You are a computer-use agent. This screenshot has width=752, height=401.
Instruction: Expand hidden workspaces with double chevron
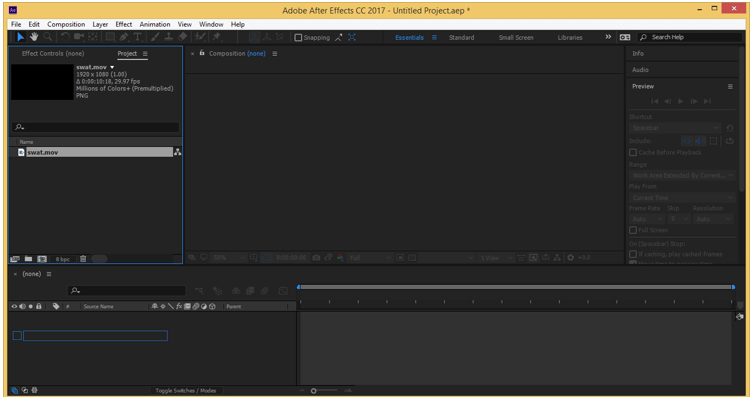608,37
